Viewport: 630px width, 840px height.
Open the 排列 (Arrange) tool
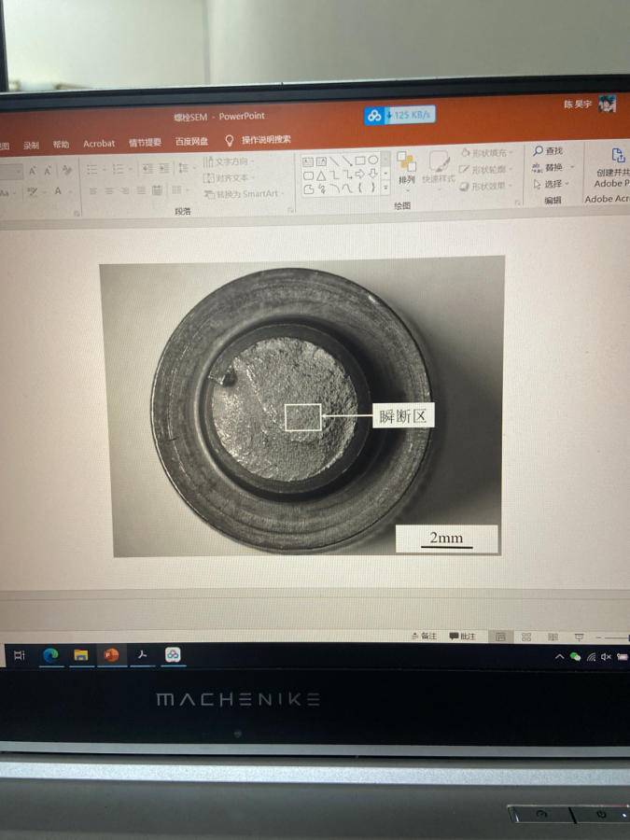pos(406,168)
